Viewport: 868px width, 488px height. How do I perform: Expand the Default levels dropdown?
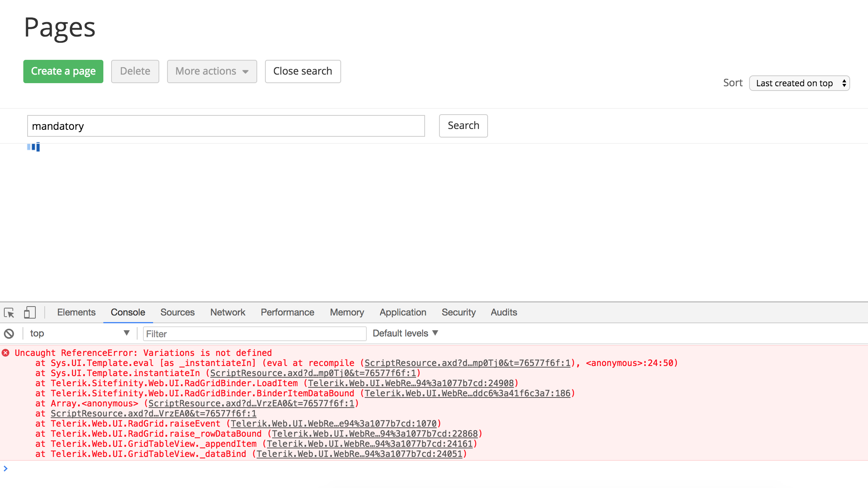pyautogui.click(x=405, y=333)
